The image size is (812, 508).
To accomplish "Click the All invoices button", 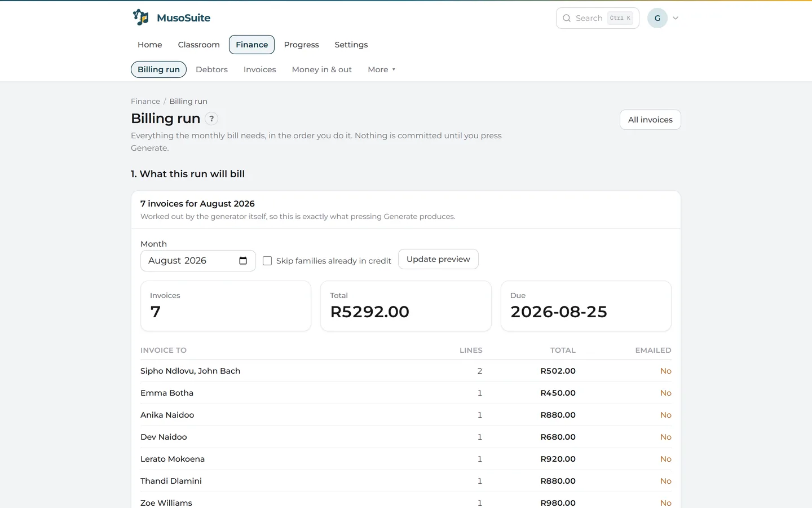I will pos(650,120).
